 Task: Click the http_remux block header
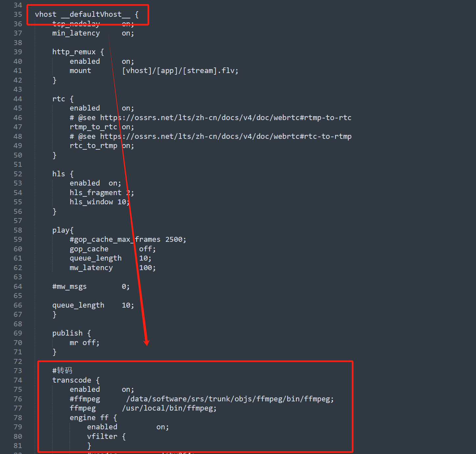(74, 52)
